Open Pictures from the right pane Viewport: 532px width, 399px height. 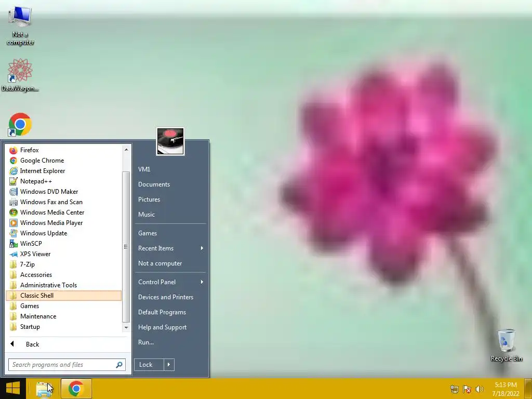170,199
